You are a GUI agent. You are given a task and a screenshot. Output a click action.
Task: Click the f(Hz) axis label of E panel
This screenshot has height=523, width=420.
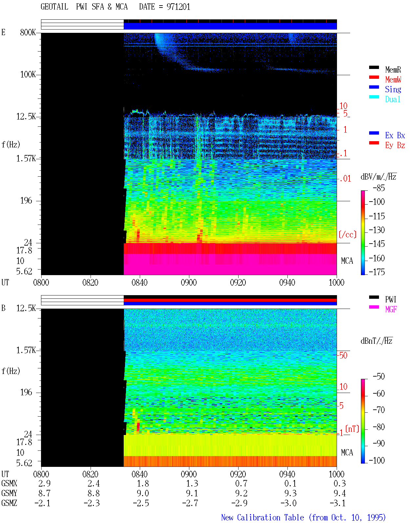(11, 144)
